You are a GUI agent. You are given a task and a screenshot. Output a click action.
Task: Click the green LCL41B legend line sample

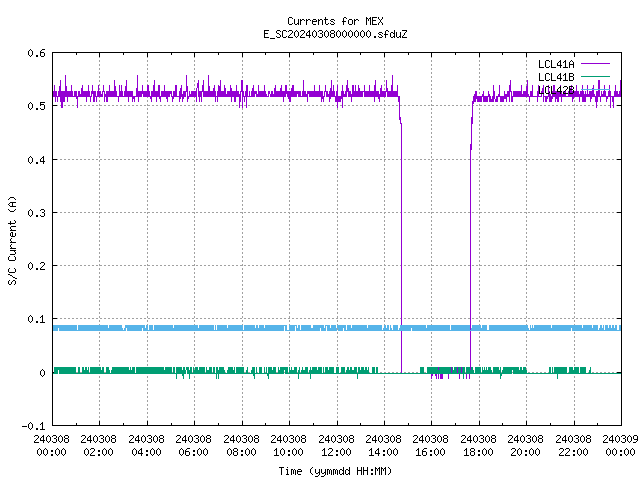point(595,76)
